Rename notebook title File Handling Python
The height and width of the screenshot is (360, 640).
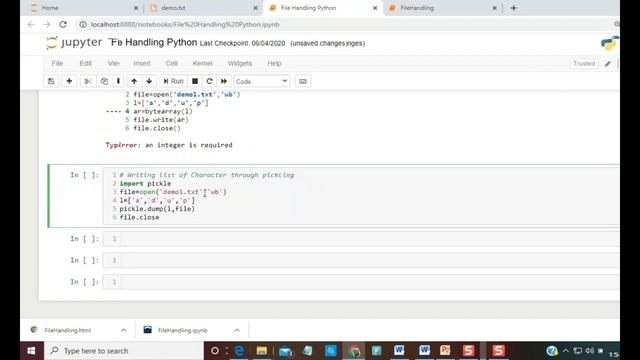(153, 42)
